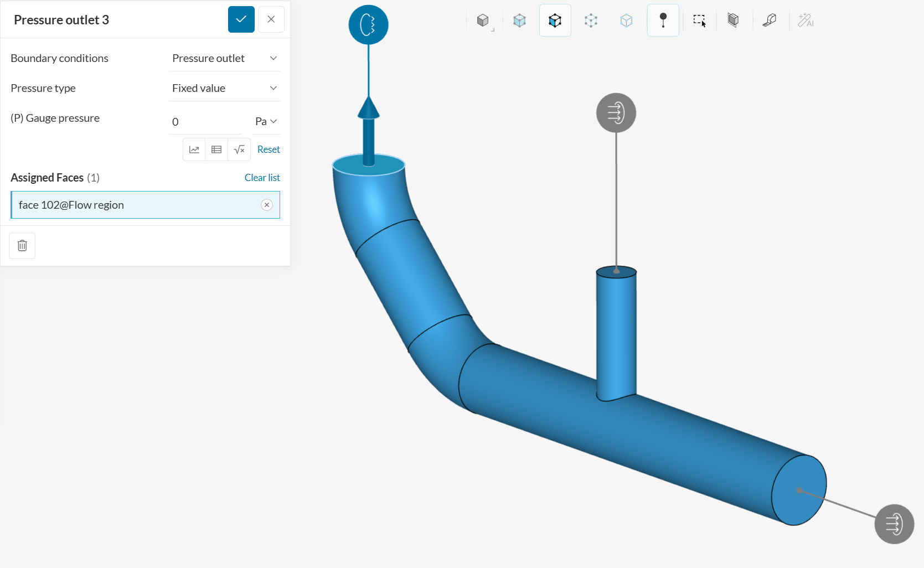This screenshot has height=568, width=924.
Task: Close the Pressure outlet 3 panel
Action: (271, 19)
